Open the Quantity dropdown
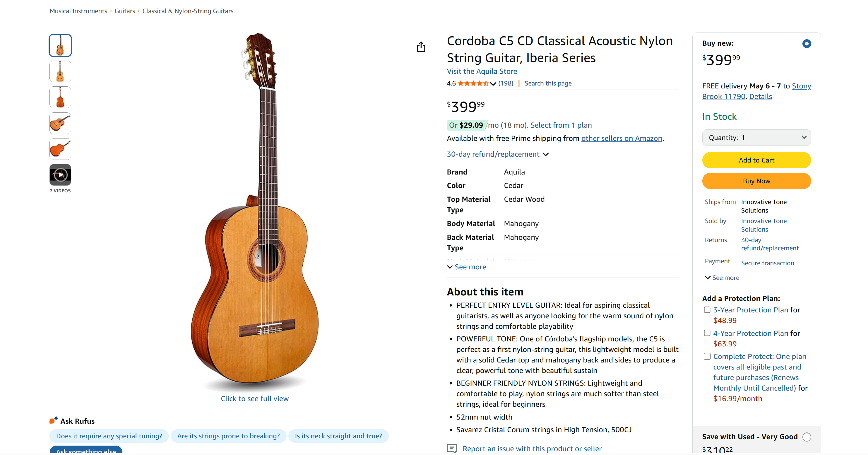The width and height of the screenshot is (868, 455). coord(756,138)
